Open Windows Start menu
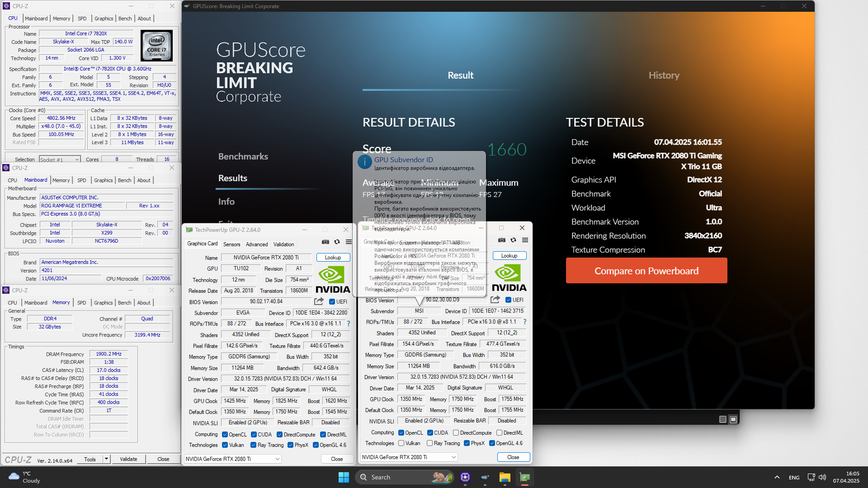Screen dimensions: 868x488 pos(344,477)
